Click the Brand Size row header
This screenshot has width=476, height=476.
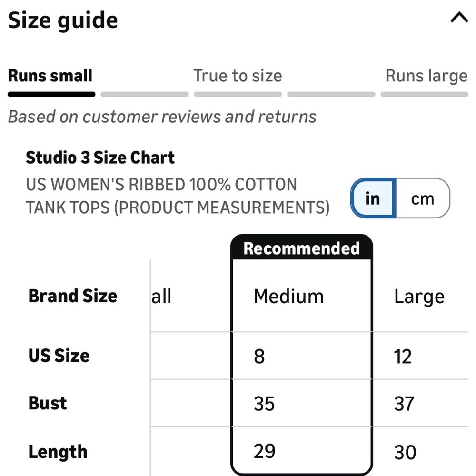point(73,296)
